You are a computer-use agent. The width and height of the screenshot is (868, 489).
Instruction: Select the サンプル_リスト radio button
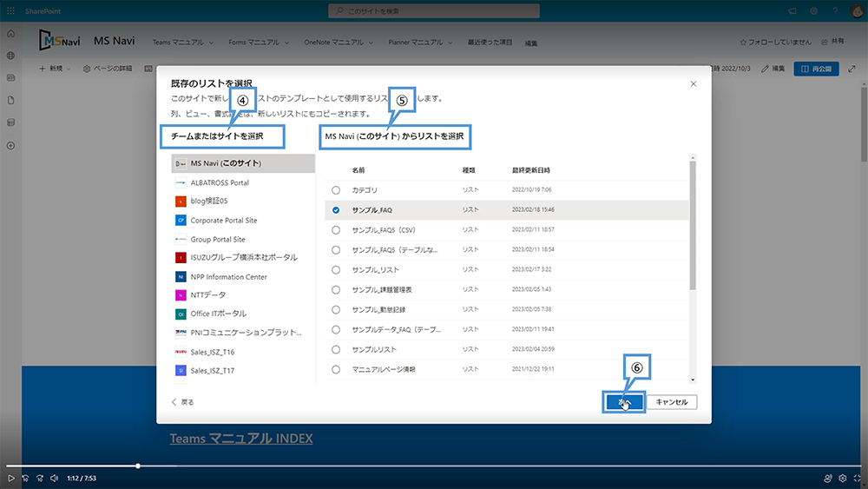coord(336,270)
